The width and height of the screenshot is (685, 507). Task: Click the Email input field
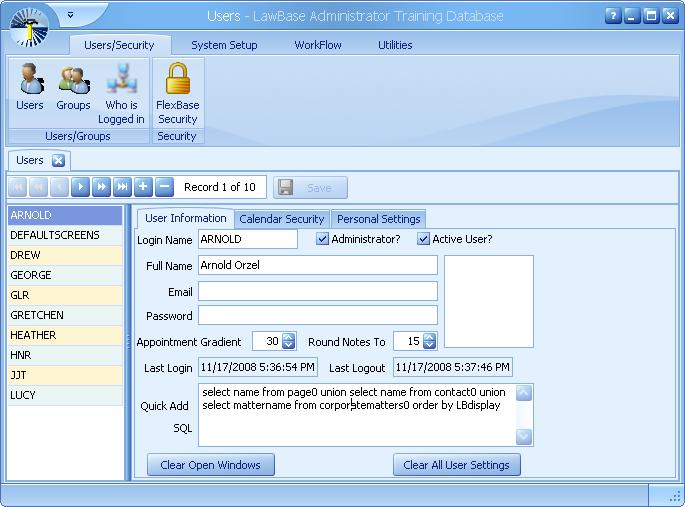318,291
